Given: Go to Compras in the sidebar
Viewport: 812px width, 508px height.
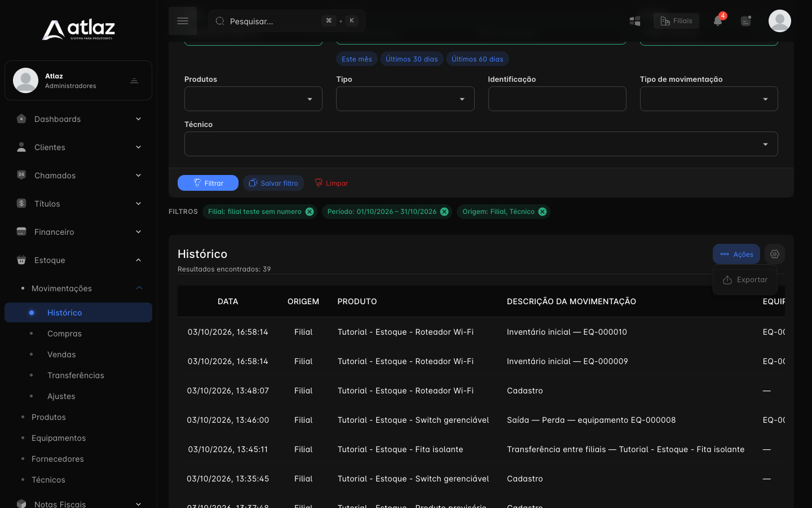Looking at the screenshot, I should (x=64, y=334).
